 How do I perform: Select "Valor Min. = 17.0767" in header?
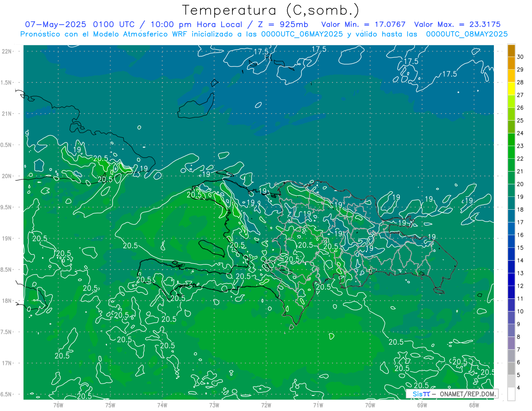coord(364,24)
